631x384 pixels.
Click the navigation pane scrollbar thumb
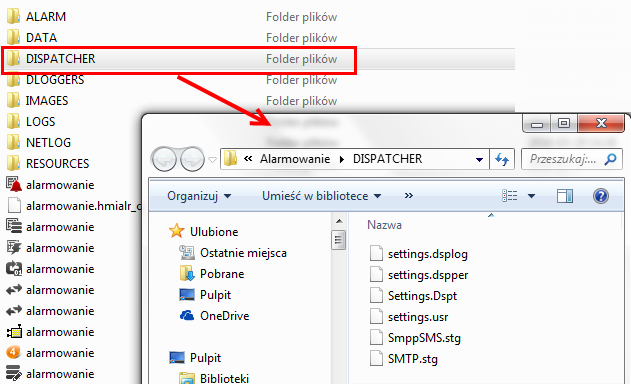click(x=338, y=240)
